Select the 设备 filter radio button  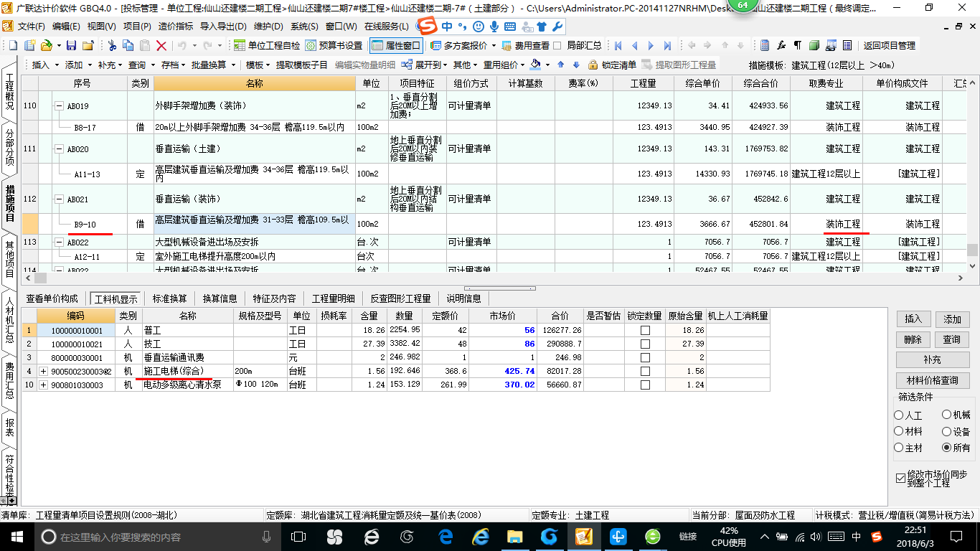click(x=947, y=431)
